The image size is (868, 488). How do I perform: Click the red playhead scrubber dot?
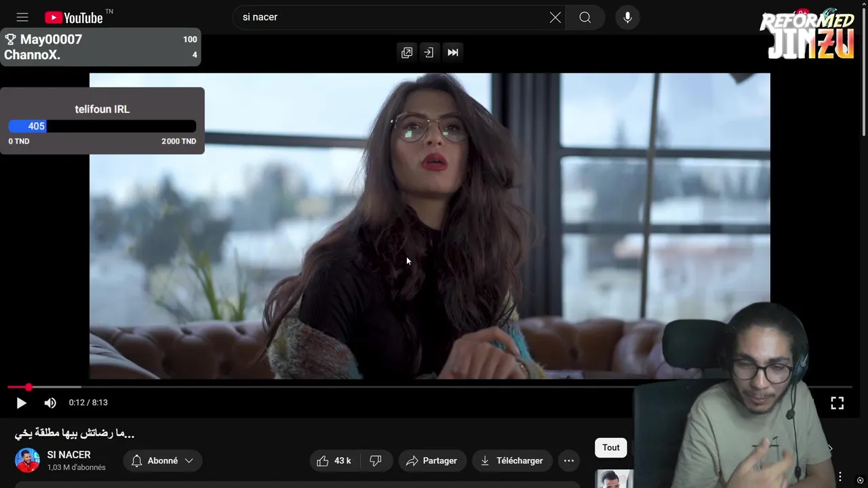pyautogui.click(x=28, y=388)
